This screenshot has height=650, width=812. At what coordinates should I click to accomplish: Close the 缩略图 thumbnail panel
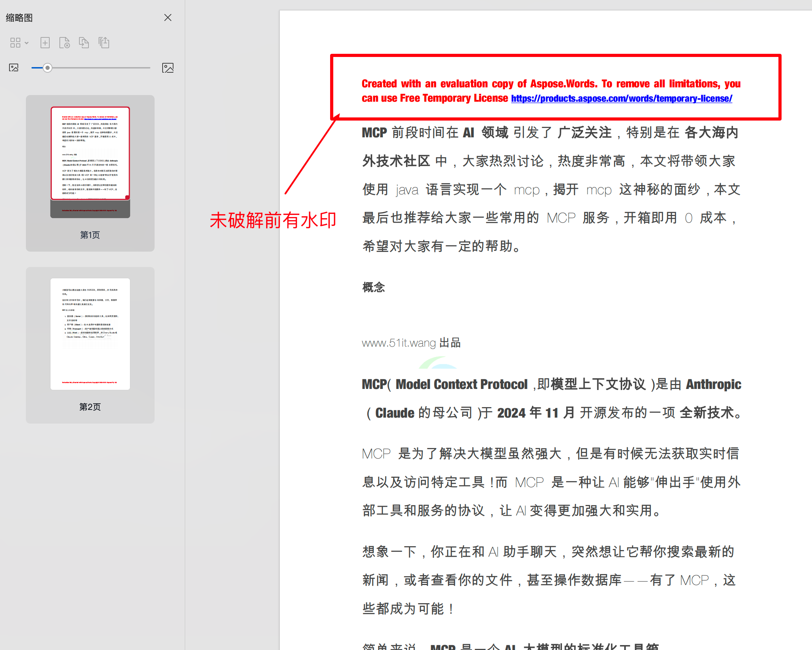[x=168, y=18]
